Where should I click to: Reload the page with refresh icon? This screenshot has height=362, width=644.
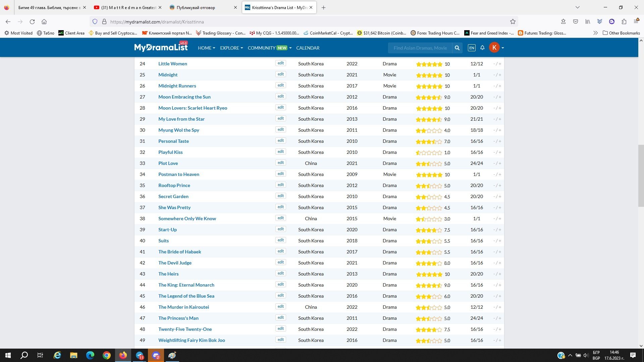coord(32,22)
